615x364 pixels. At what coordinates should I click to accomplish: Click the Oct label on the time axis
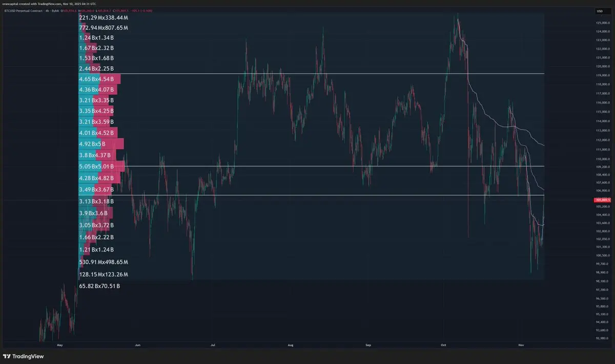click(443, 346)
